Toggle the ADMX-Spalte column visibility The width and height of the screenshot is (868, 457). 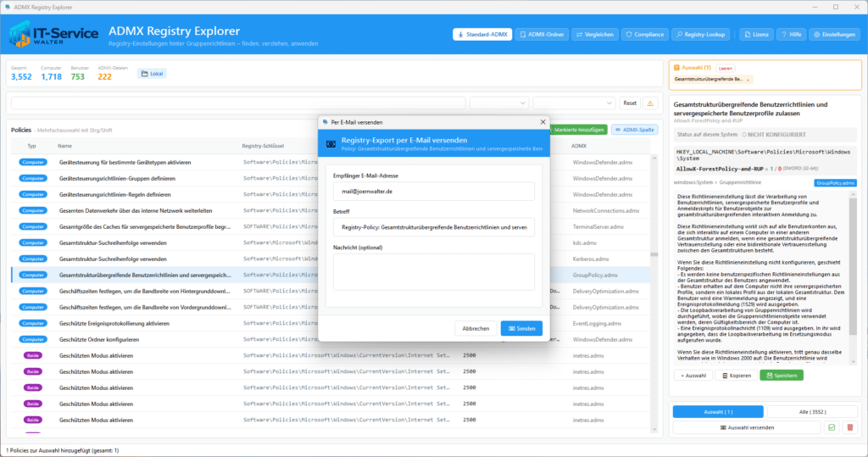(x=634, y=130)
